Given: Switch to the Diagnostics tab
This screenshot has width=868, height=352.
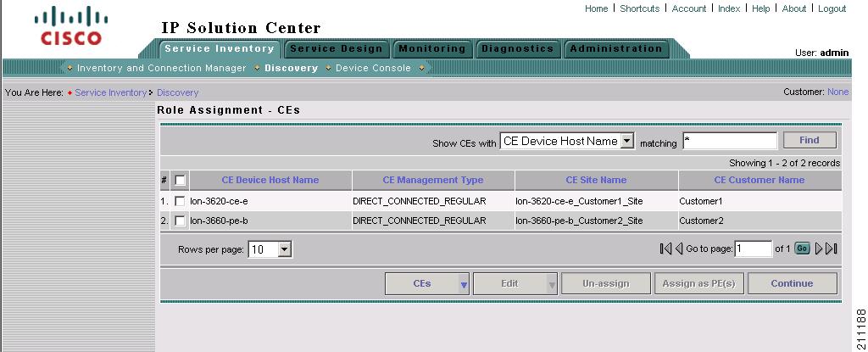Looking at the screenshot, I should tap(518, 49).
